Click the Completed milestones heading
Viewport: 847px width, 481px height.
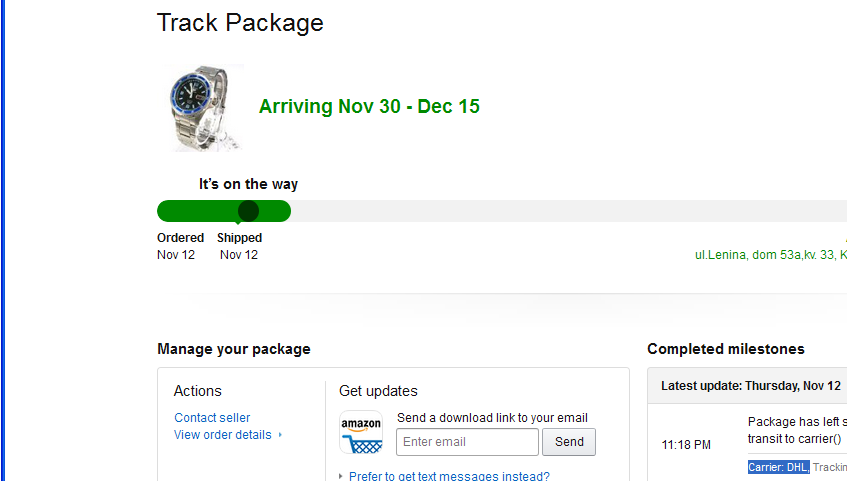coord(725,349)
